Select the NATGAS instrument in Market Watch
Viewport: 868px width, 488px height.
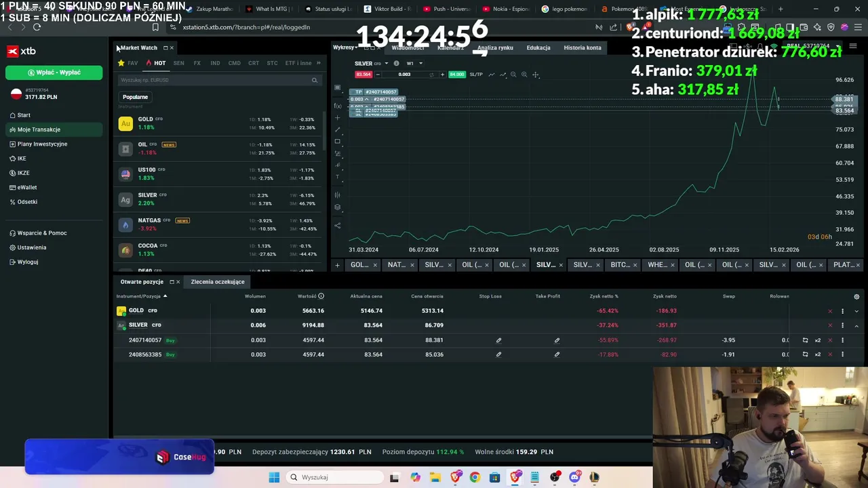tap(218, 224)
